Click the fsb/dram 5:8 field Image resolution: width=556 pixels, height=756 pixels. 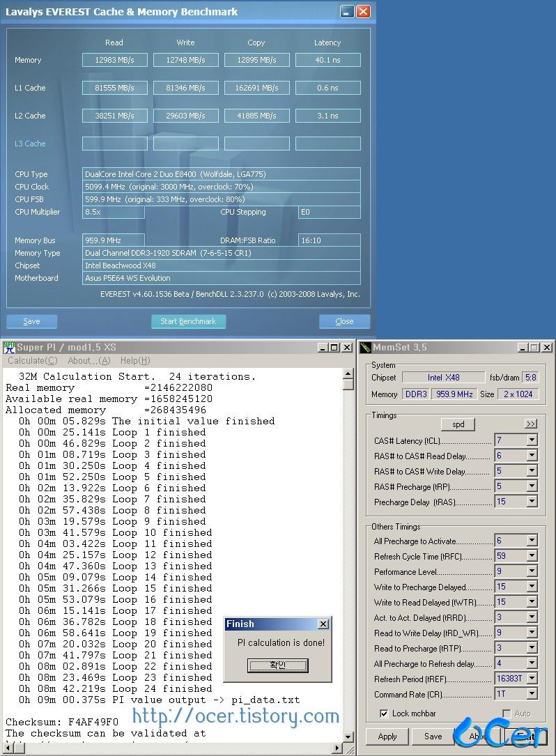(530, 378)
